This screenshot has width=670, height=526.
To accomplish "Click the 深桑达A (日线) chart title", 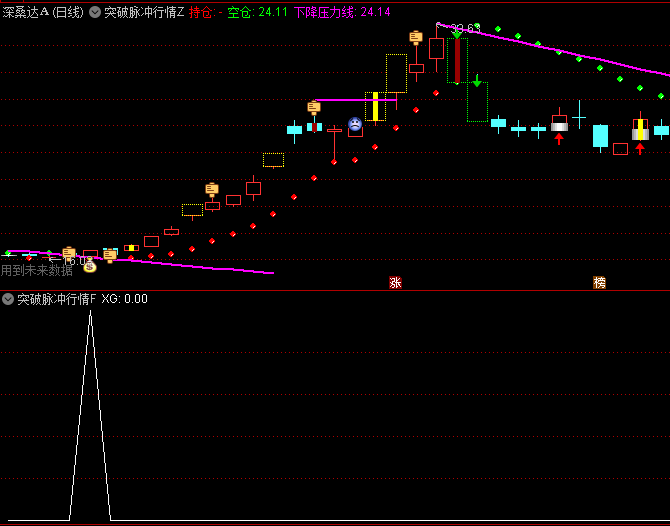I will coord(43,12).
